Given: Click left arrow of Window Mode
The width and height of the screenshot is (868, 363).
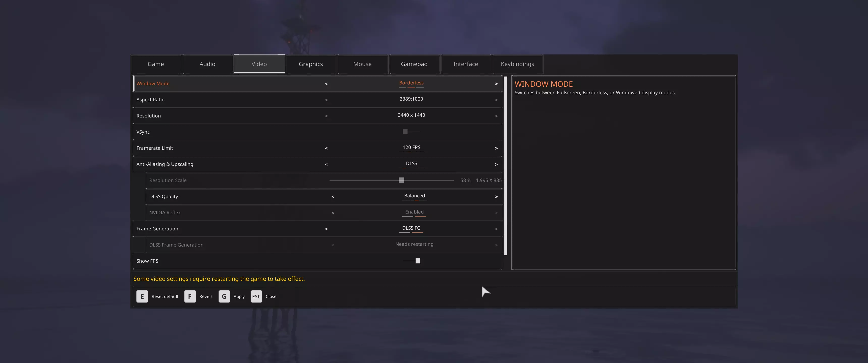Looking at the screenshot, I should click(x=326, y=83).
